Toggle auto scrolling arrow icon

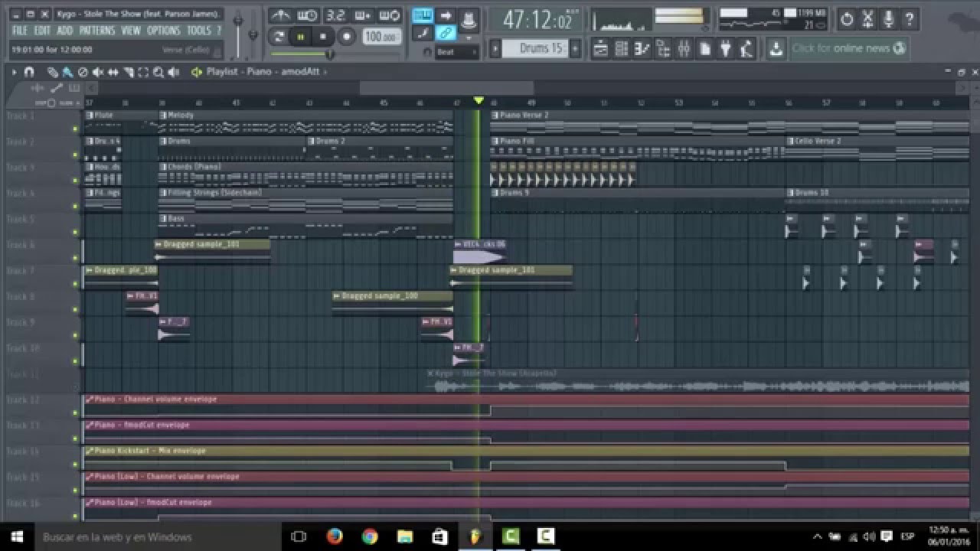point(446,15)
